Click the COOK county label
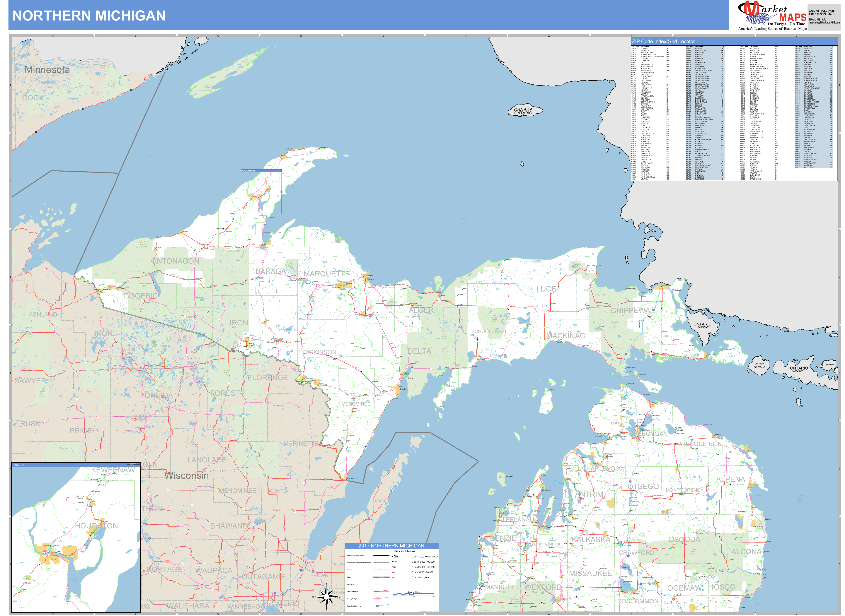Image resolution: width=845 pixels, height=616 pixels. pyautogui.click(x=33, y=98)
